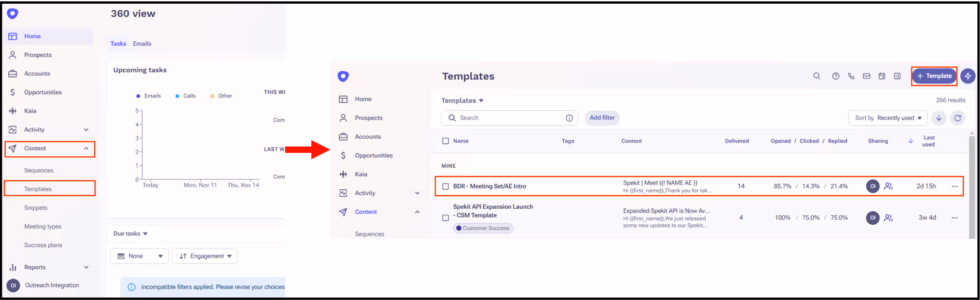Open the more options menu for BDR row

click(955, 186)
